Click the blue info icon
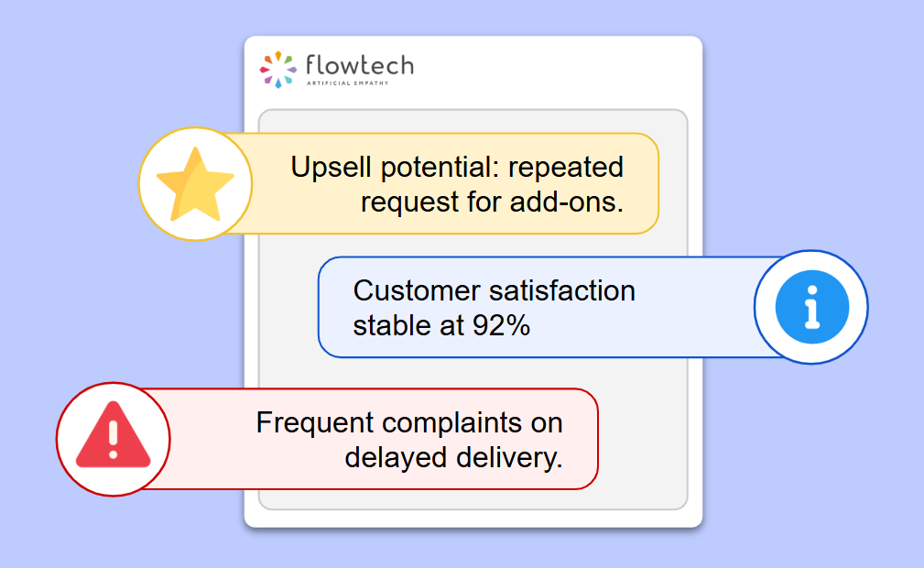The image size is (924, 568). 810,308
